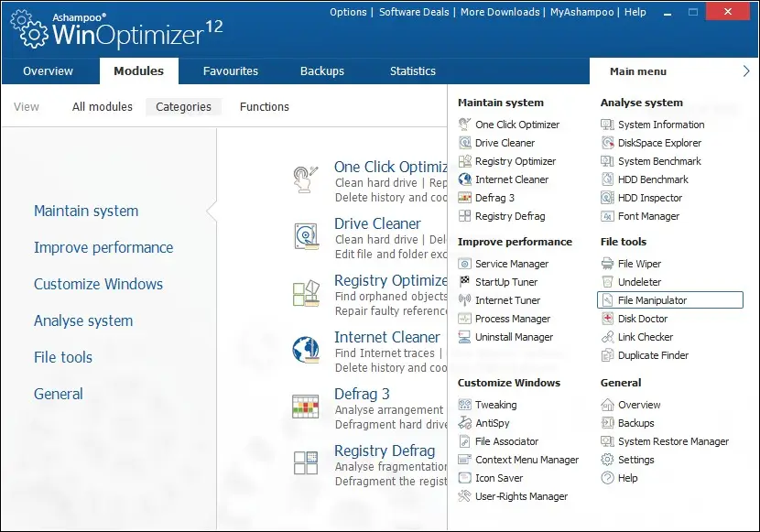Open Overview under General in Main menu

point(639,405)
